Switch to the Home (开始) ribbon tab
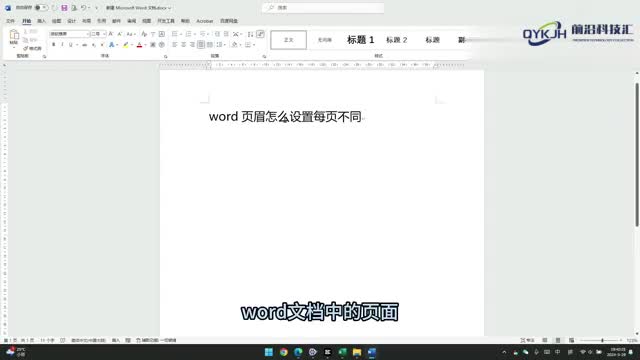 pyautogui.click(x=27, y=21)
